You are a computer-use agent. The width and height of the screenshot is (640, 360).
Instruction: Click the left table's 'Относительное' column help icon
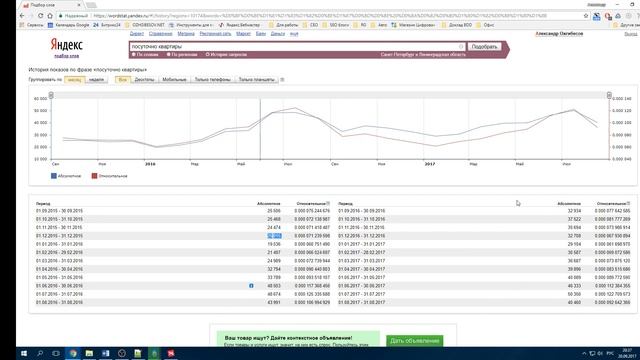[x=328, y=203]
